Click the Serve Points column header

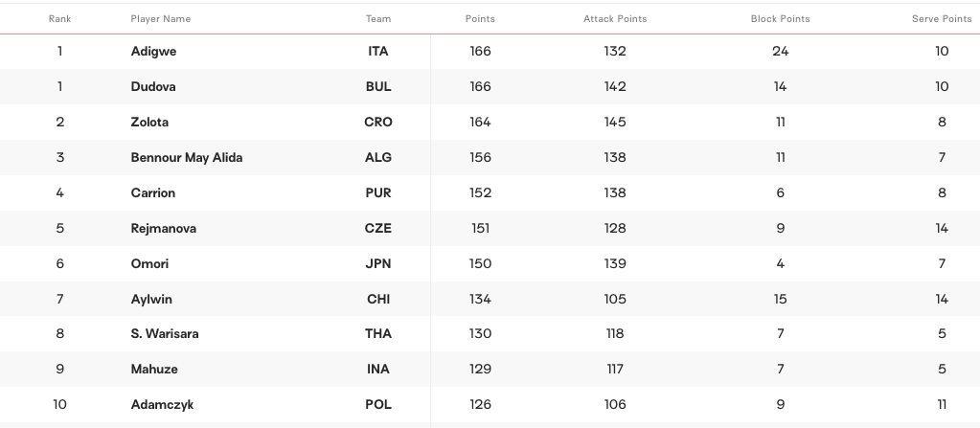pyautogui.click(x=942, y=19)
